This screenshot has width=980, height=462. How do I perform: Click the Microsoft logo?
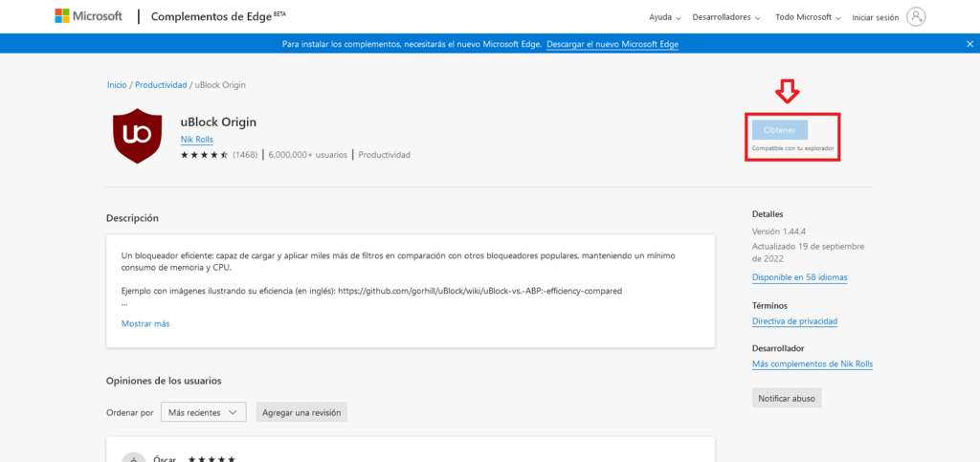pos(88,16)
